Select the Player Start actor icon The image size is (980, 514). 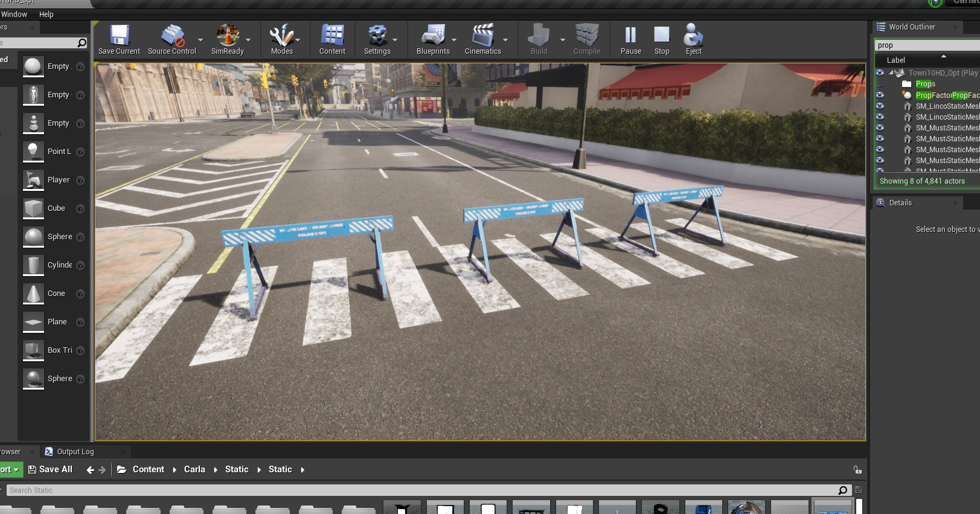[33, 180]
